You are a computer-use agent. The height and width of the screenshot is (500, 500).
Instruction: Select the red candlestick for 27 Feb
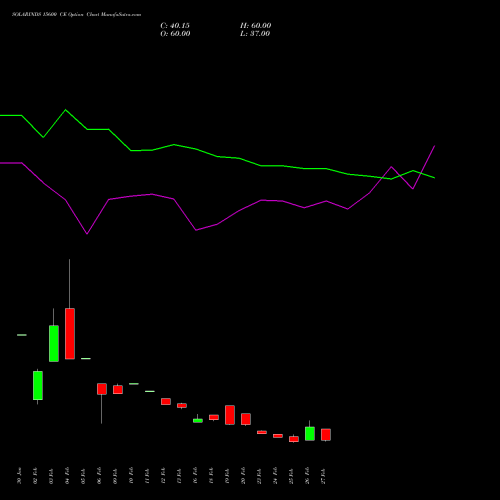click(326, 435)
